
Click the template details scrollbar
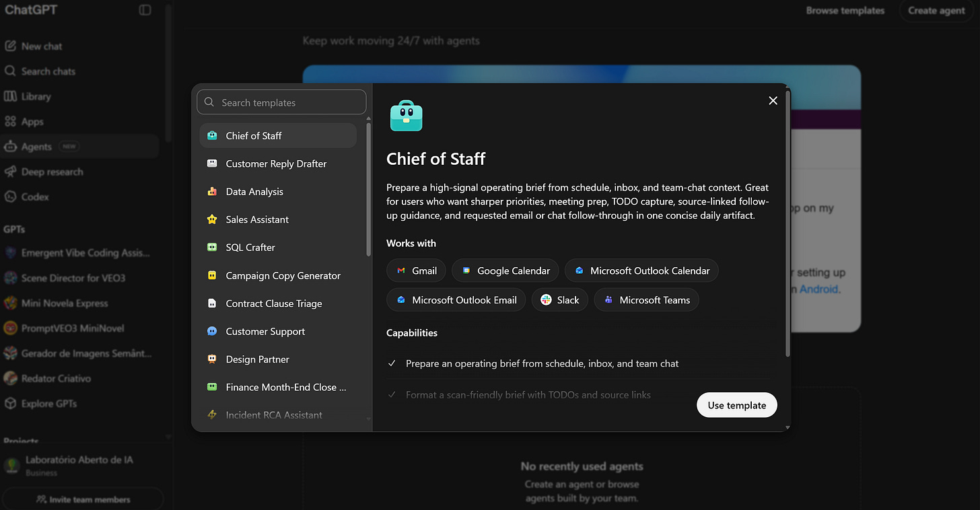tap(788, 223)
